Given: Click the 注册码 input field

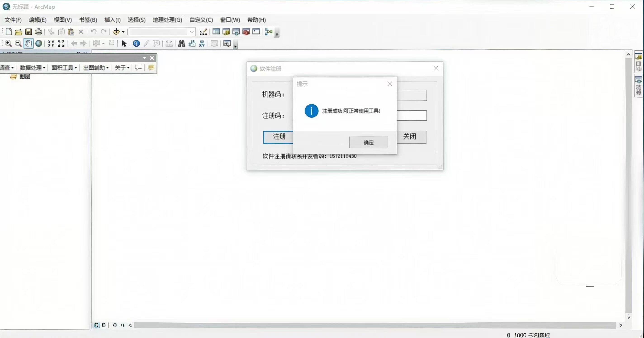Looking at the screenshot, I should (412, 115).
